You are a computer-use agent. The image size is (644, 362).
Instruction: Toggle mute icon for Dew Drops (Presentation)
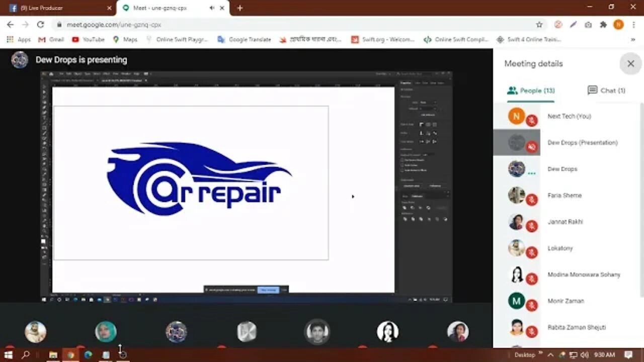click(532, 147)
